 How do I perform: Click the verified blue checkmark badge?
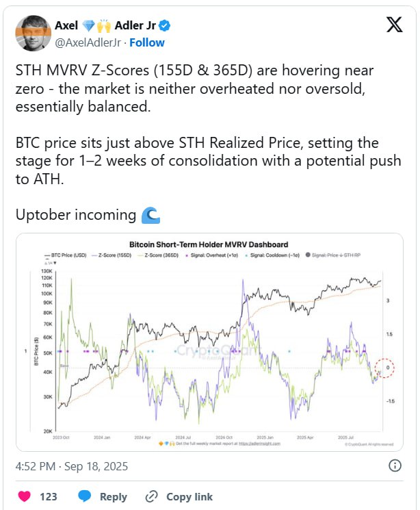coord(164,25)
